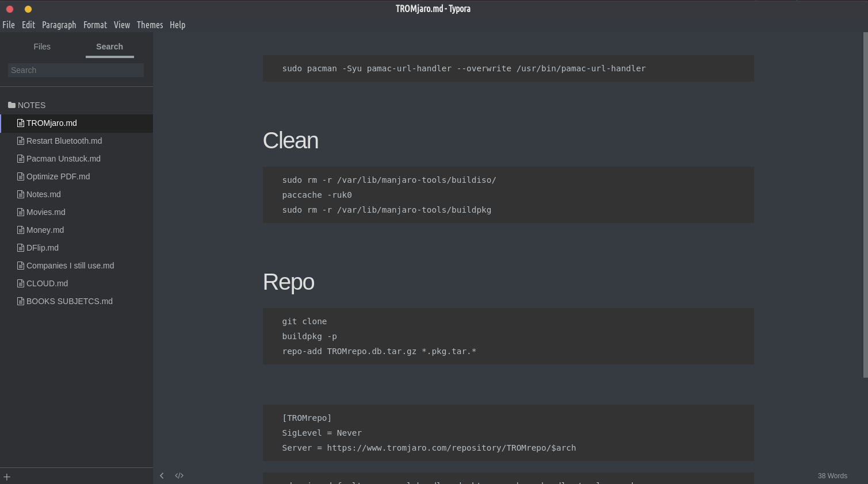This screenshot has width=868, height=484.
Task: Click the buildpkg rm command line
Action: (x=387, y=210)
